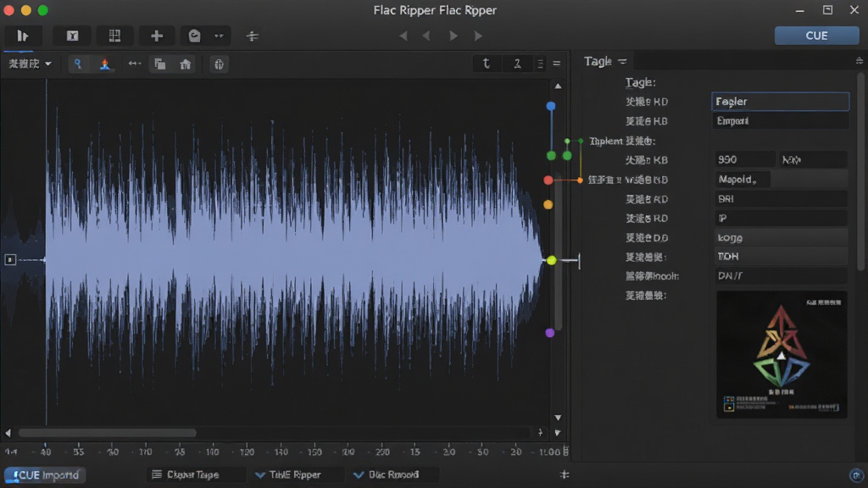Click the 'IP' field
This screenshot has height=488, width=868.
(780, 218)
